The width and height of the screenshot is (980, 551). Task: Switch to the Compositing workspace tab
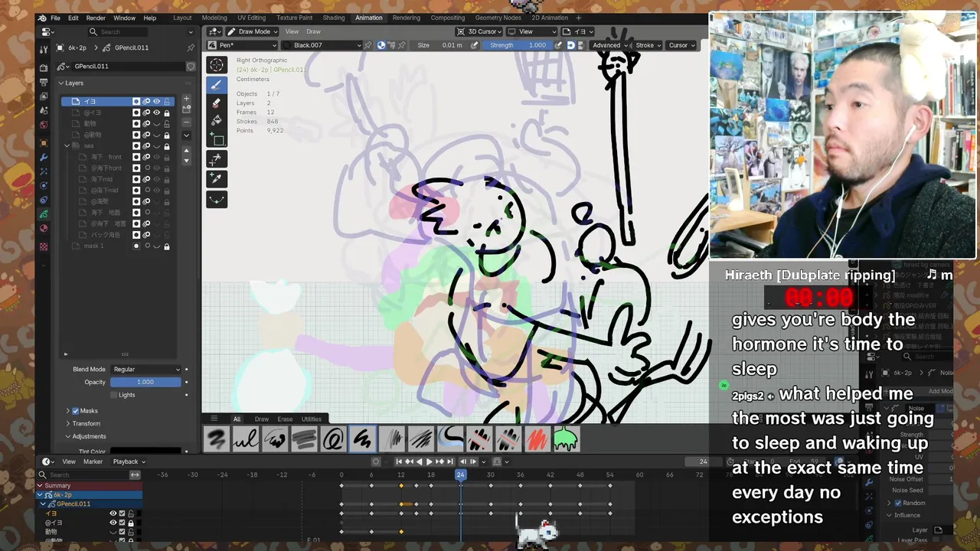pos(448,18)
